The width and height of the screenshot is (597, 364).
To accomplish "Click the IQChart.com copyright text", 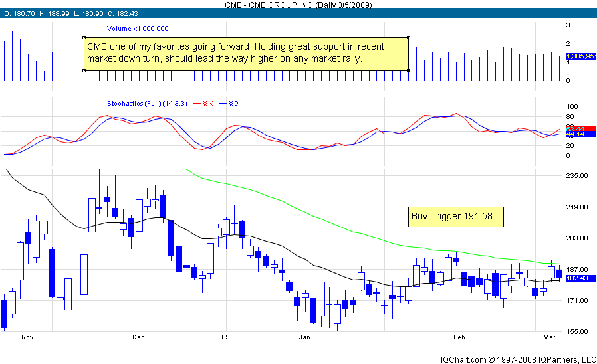I will (x=518, y=359).
